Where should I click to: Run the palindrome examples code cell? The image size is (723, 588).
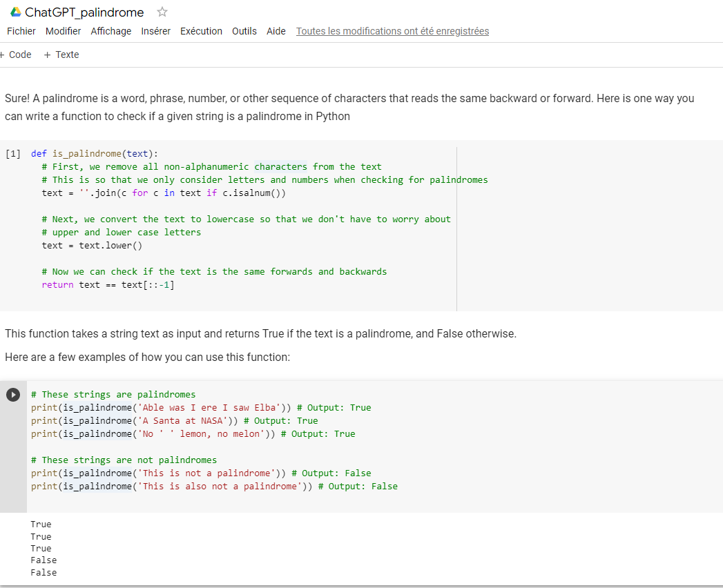point(13,395)
